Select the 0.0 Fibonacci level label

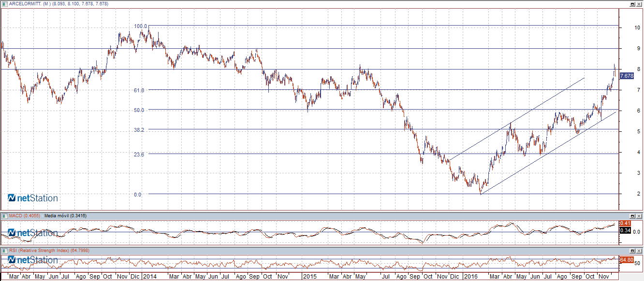[137, 195]
